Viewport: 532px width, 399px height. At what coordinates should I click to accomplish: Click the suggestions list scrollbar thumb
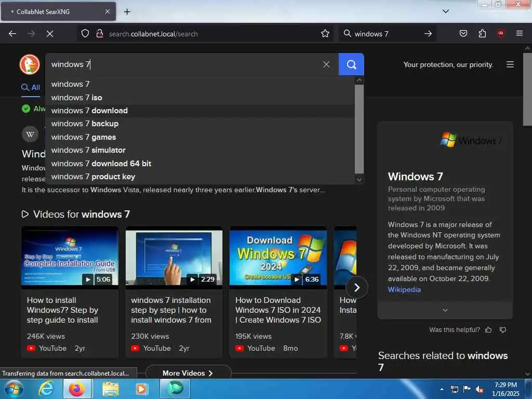pyautogui.click(x=359, y=129)
